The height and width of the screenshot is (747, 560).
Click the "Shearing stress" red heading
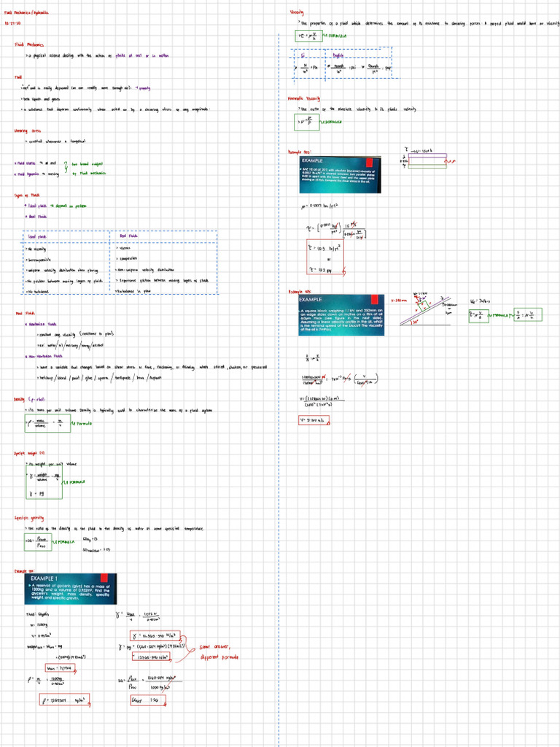[27, 131]
